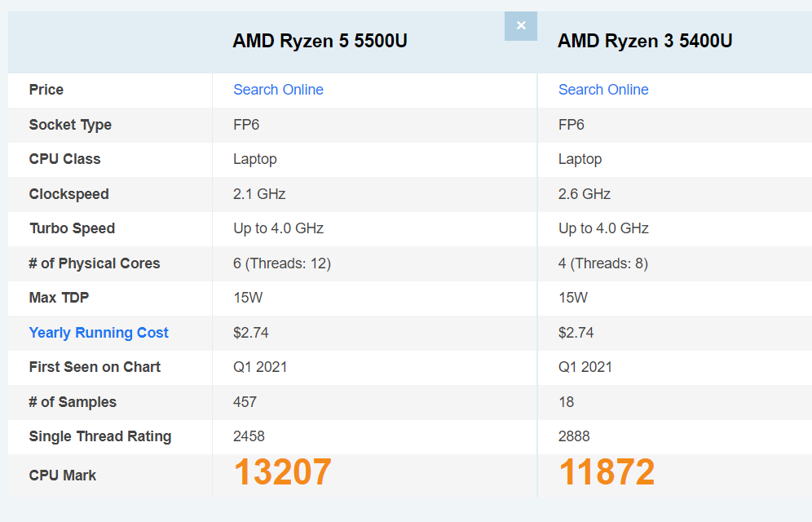Image resolution: width=812 pixels, height=522 pixels.
Task: Select Ryzen 5 5500U Laptop class value
Action: click(x=255, y=159)
